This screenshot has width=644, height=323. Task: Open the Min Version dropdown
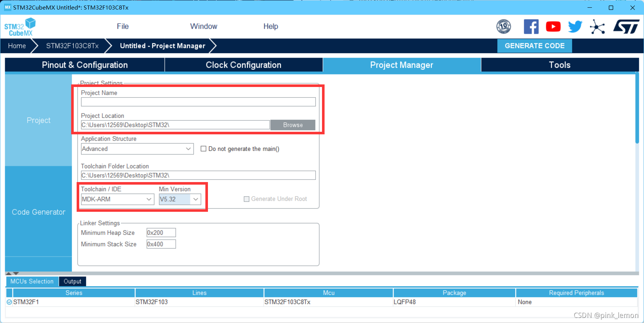(x=180, y=199)
